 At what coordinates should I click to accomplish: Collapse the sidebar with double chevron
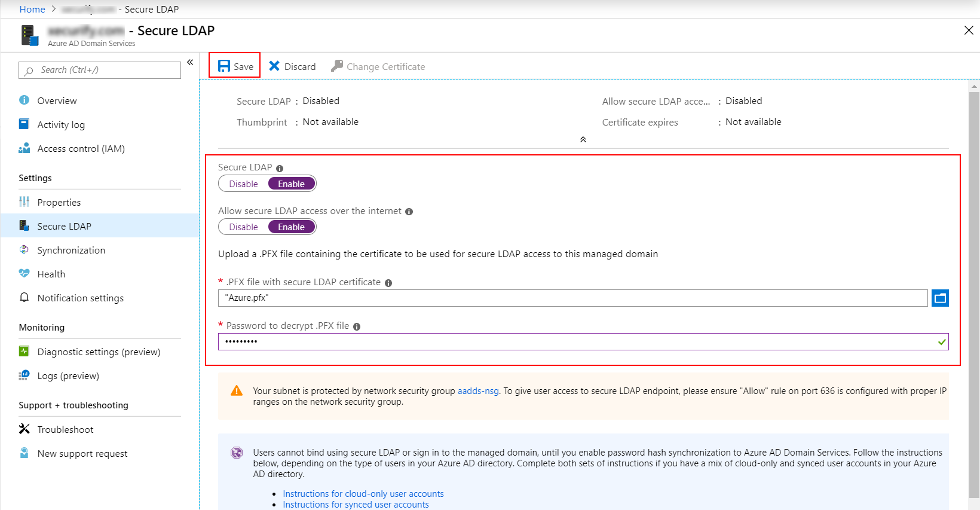190,62
